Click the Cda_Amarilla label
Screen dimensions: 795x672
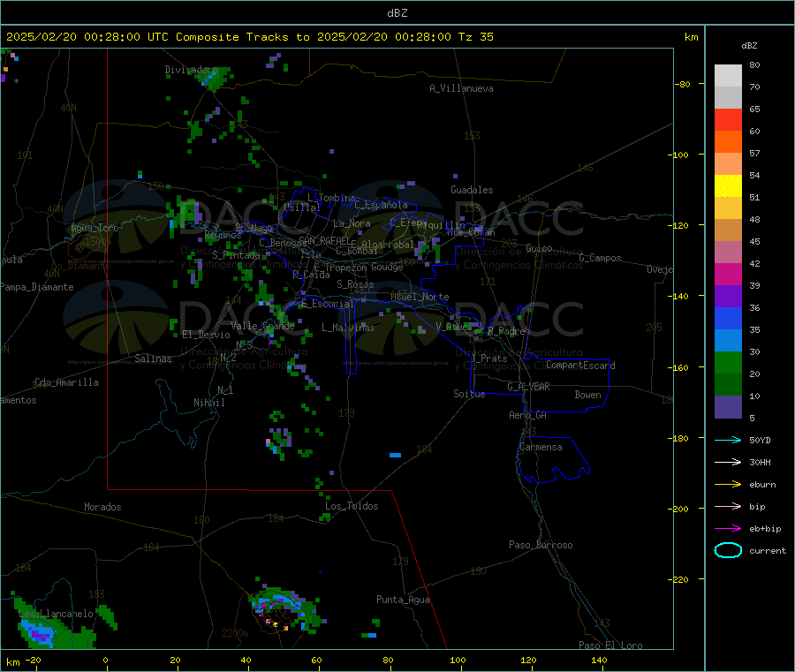click(66, 382)
